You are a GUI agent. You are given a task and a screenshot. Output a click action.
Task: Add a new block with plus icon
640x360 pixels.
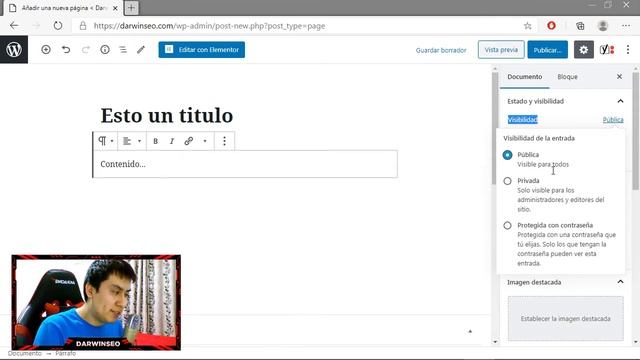point(46,49)
